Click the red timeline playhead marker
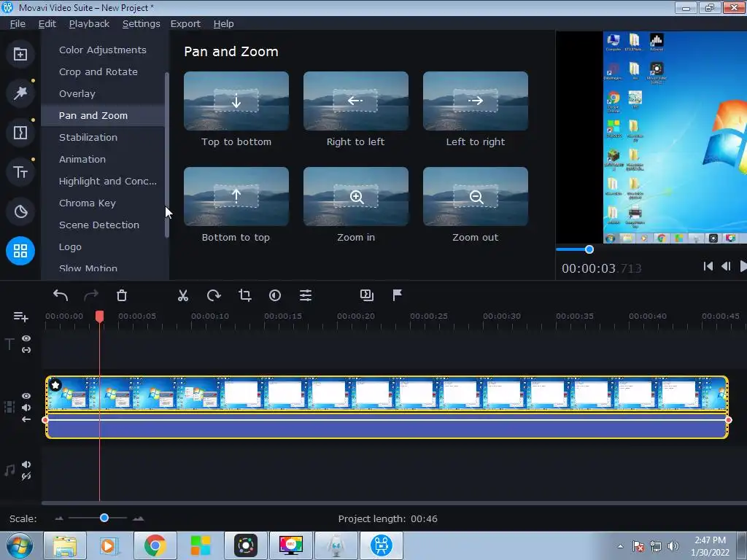747x560 pixels. (x=99, y=316)
